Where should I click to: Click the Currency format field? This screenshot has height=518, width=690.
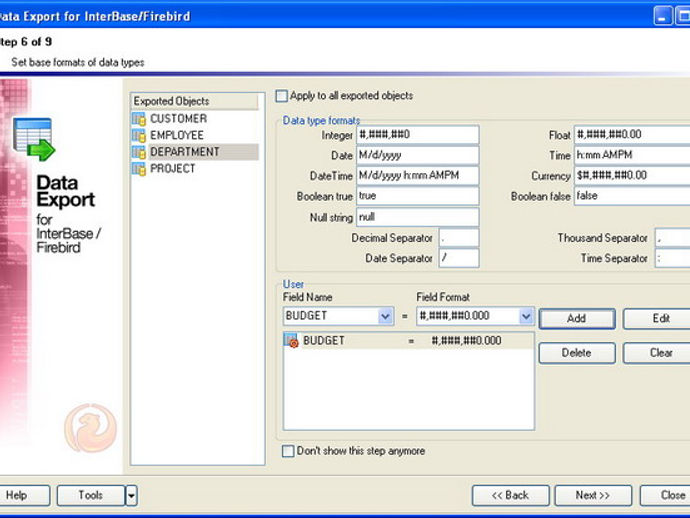pos(632,176)
